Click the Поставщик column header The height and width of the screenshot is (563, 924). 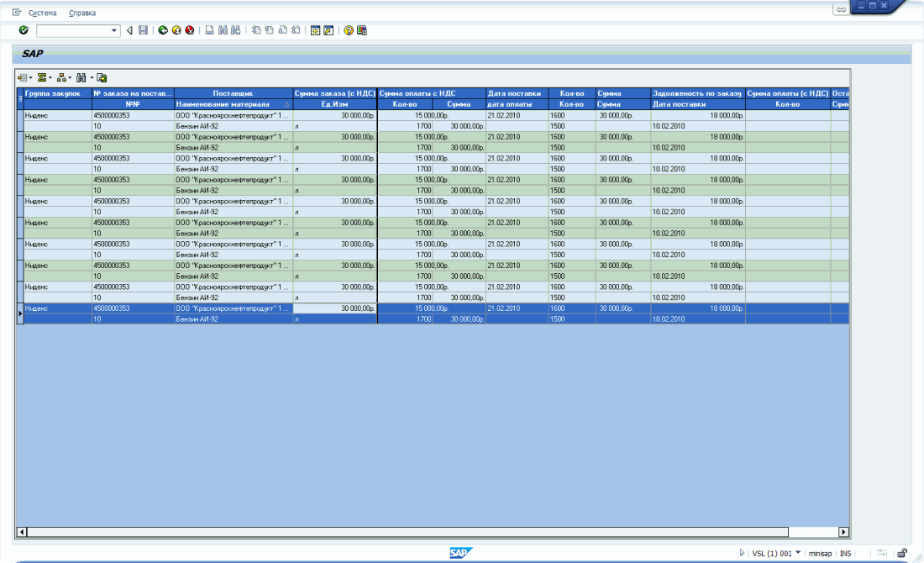(234, 93)
